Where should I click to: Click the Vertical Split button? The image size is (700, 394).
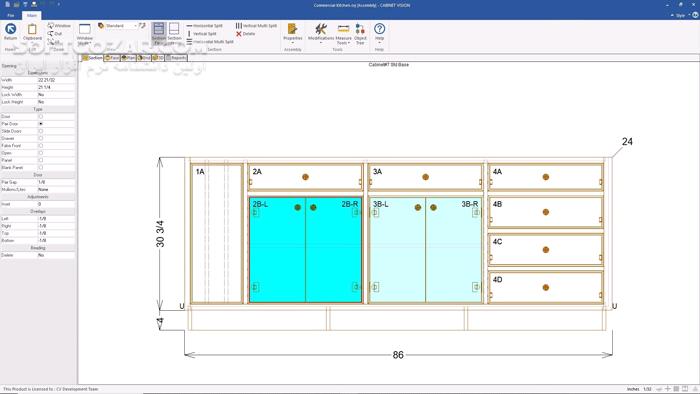201,33
